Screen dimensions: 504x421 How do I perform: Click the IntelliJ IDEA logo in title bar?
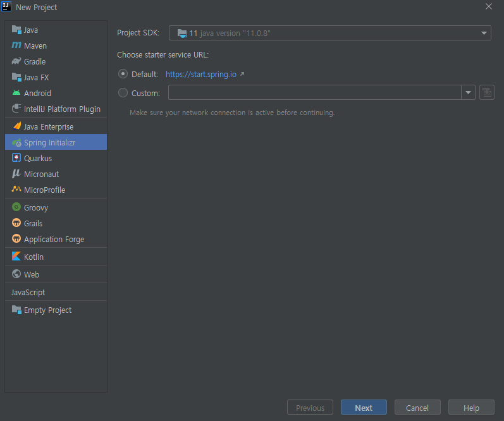pyautogui.click(x=6, y=6)
